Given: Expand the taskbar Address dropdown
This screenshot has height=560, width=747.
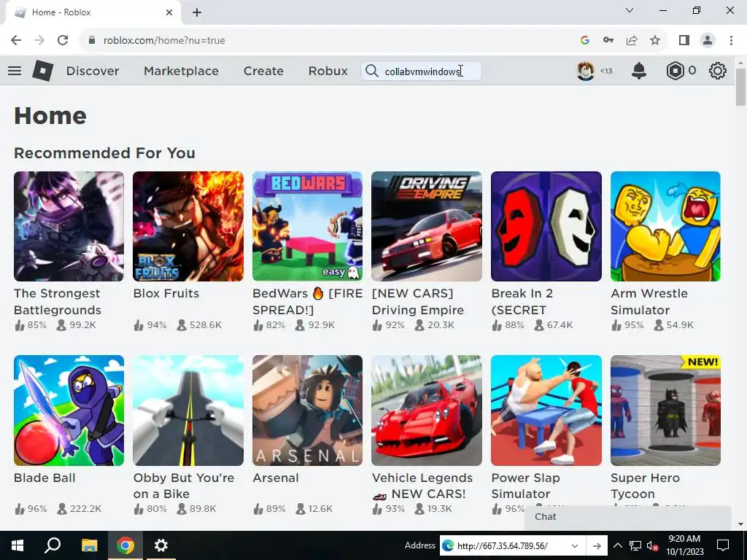Looking at the screenshot, I should pos(575,545).
